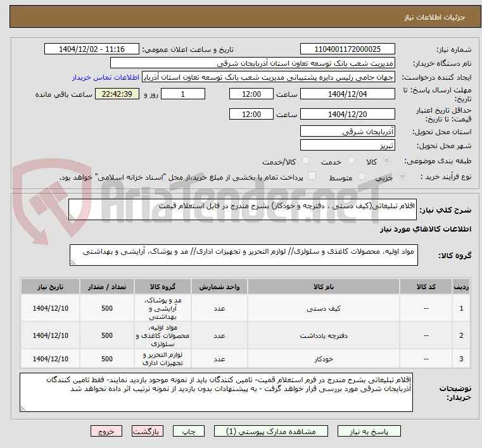Click the price validity date 1404/12/20
Viewport: 482px width, 448px height.
tap(347, 115)
